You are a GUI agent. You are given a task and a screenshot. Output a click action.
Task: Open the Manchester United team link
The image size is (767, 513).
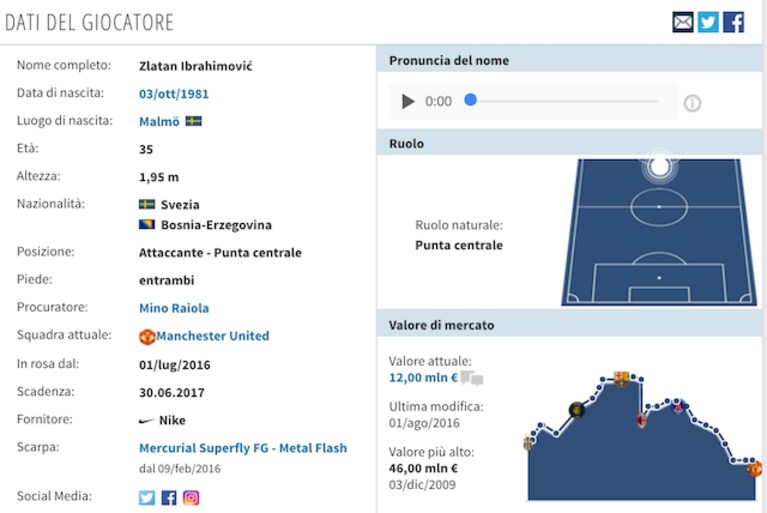[212, 336]
